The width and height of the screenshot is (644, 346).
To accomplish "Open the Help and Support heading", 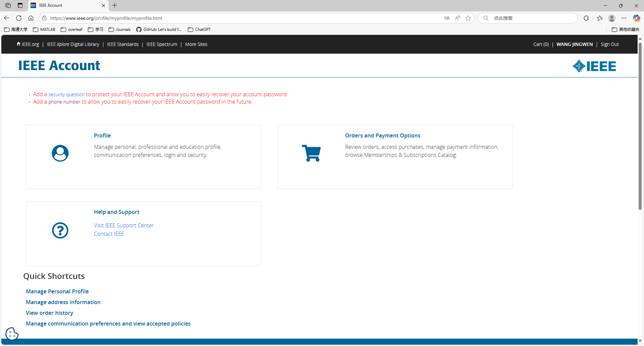I will click(x=117, y=212).
